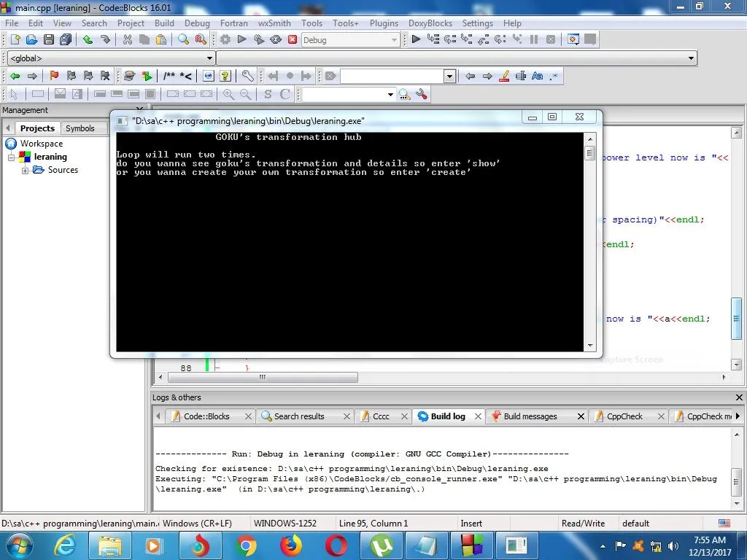This screenshot has height=560, width=747.
Task: Open Find with the magnifier icon
Action: (183, 39)
